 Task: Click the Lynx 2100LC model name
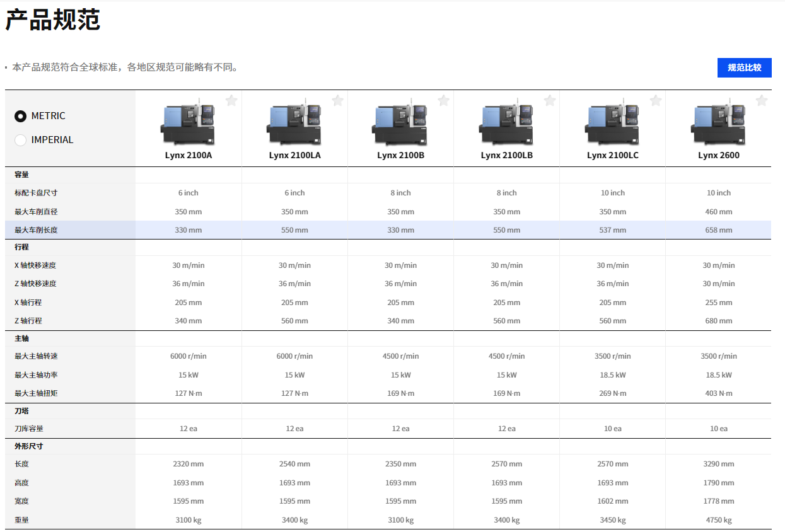coord(613,155)
